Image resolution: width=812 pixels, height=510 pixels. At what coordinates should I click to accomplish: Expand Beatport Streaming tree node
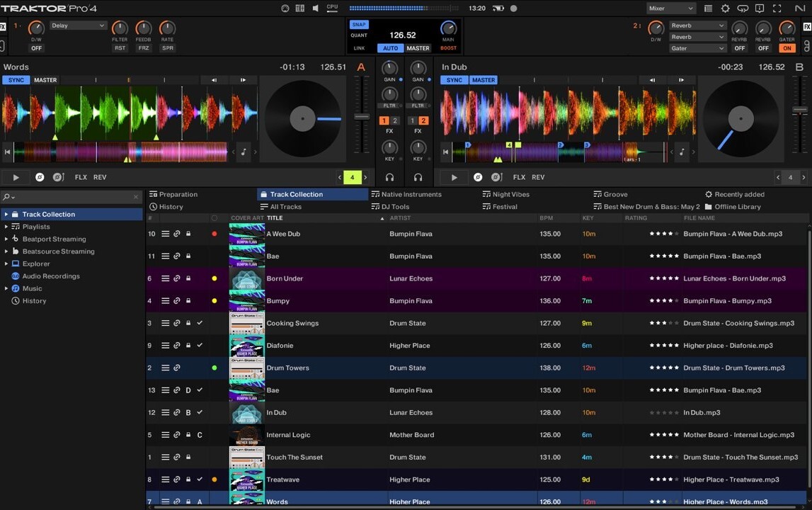tap(6, 239)
